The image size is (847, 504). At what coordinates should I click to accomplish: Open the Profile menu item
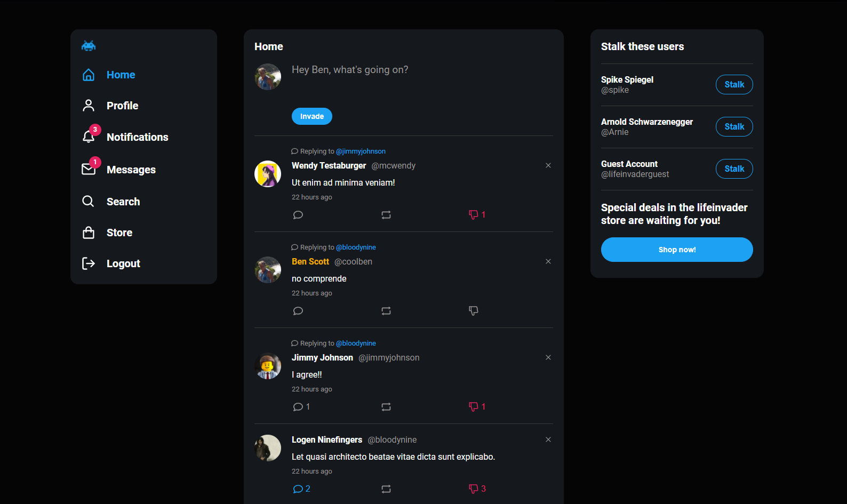click(122, 106)
